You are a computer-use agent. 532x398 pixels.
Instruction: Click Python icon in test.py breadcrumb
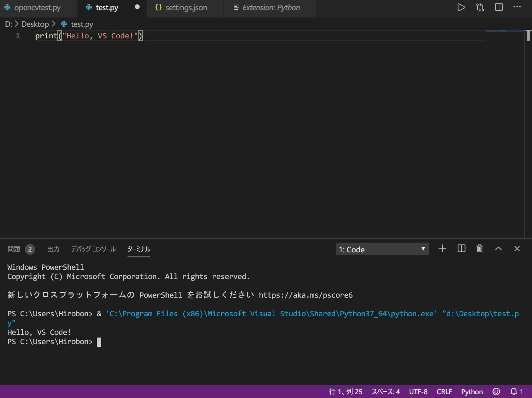click(x=64, y=24)
